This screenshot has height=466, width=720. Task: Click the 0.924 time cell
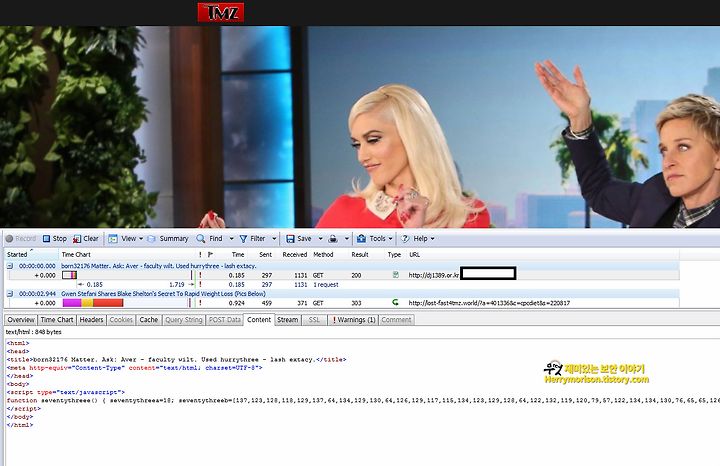(x=236, y=303)
